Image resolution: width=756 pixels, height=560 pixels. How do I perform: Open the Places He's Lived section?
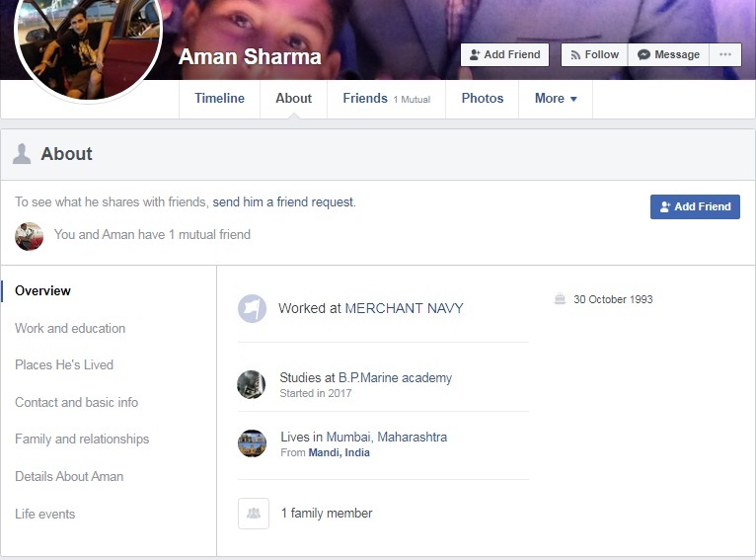(64, 364)
